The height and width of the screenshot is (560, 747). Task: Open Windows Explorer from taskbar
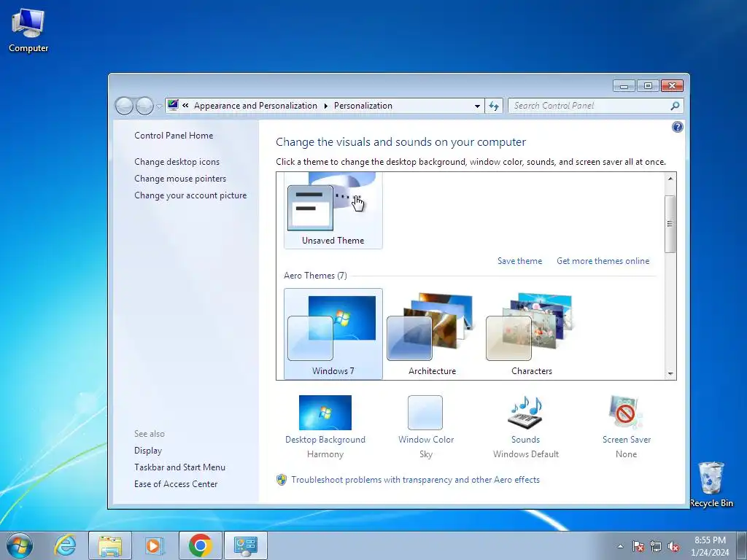pyautogui.click(x=109, y=545)
